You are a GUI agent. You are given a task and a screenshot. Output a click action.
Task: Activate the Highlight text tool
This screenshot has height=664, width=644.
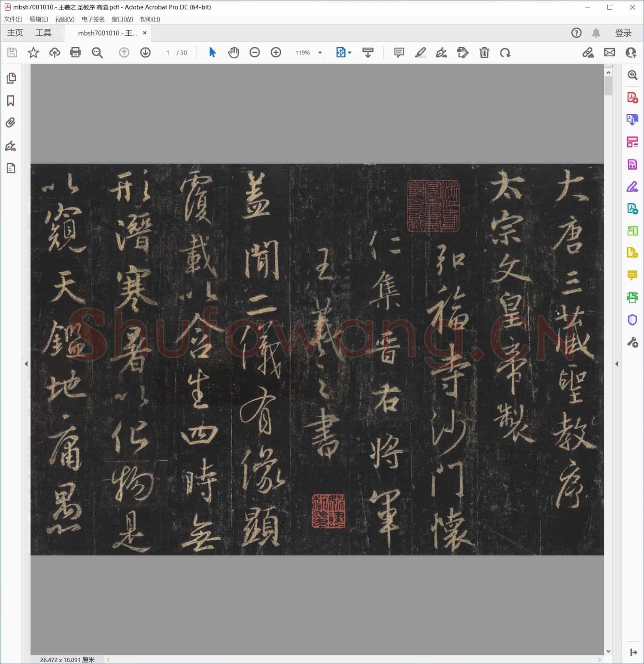tap(420, 52)
